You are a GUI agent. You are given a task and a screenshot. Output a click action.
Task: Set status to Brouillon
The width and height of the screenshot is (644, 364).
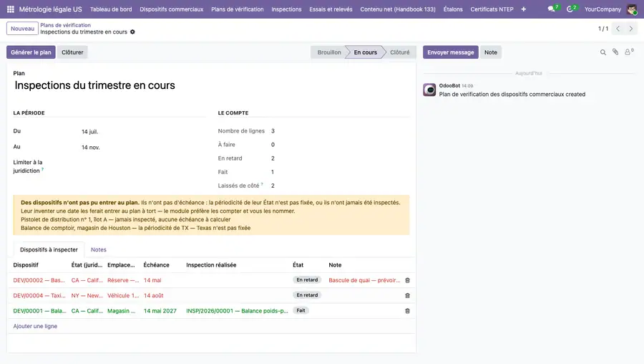point(329,52)
